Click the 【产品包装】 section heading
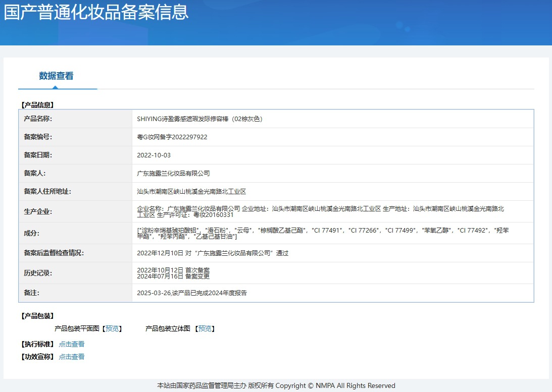 click(x=37, y=316)
